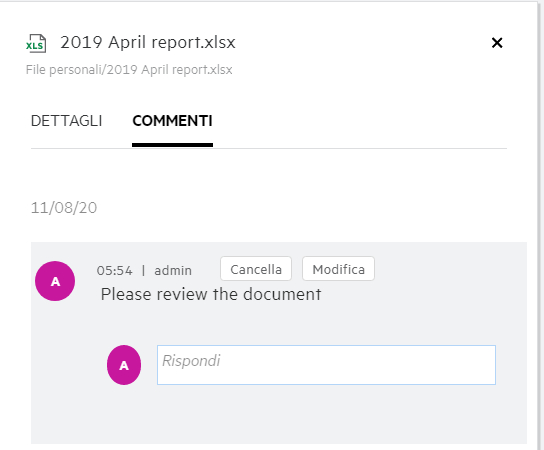This screenshot has width=544, height=450.
Task: Click the panel's right edge scrollbar
Action: click(x=541, y=225)
